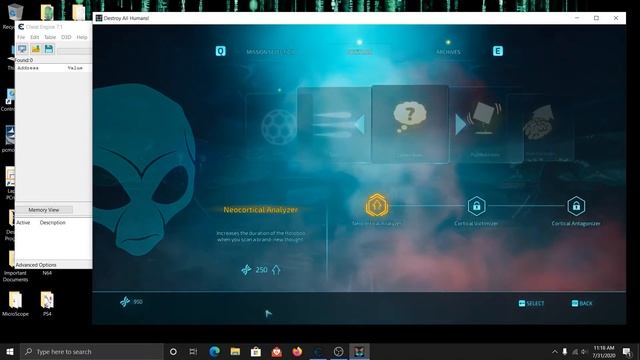
Task: Click the SELECT prompt in the game
Action: tap(531, 303)
